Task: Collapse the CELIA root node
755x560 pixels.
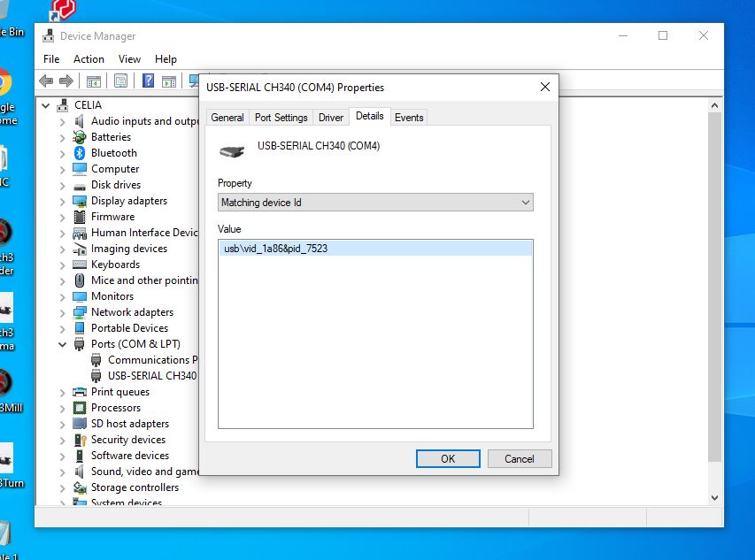Action: pyautogui.click(x=46, y=105)
